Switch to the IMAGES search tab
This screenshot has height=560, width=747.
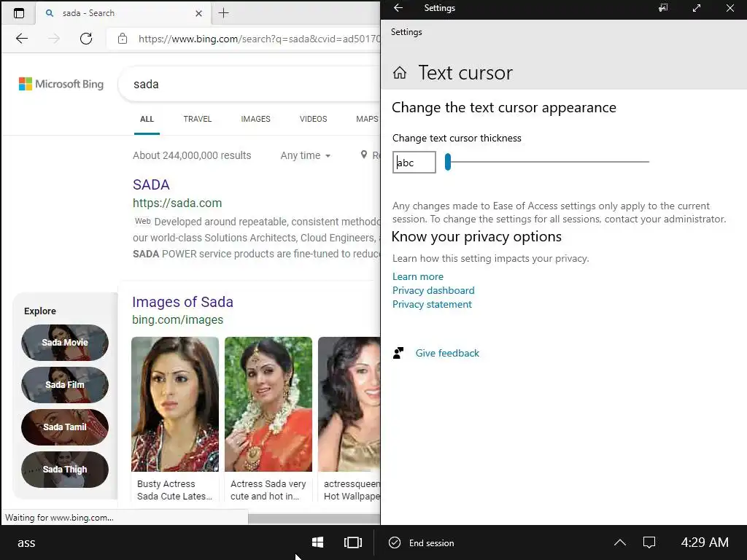(x=255, y=119)
